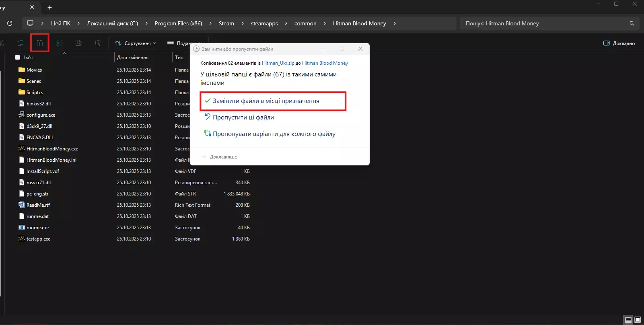Click the Copy icon in the toolbar
This screenshot has height=325, width=644.
[21, 43]
